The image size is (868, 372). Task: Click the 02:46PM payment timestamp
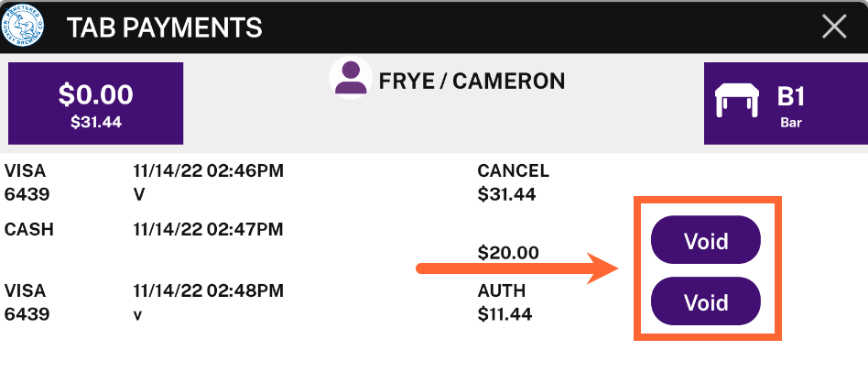point(208,171)
